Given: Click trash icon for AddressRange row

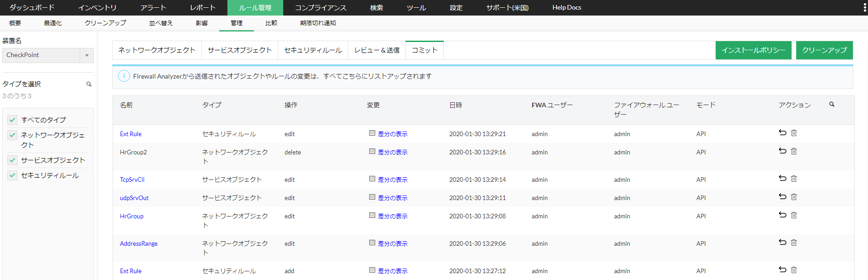Looking at the screenshot, I should point(794,243).
